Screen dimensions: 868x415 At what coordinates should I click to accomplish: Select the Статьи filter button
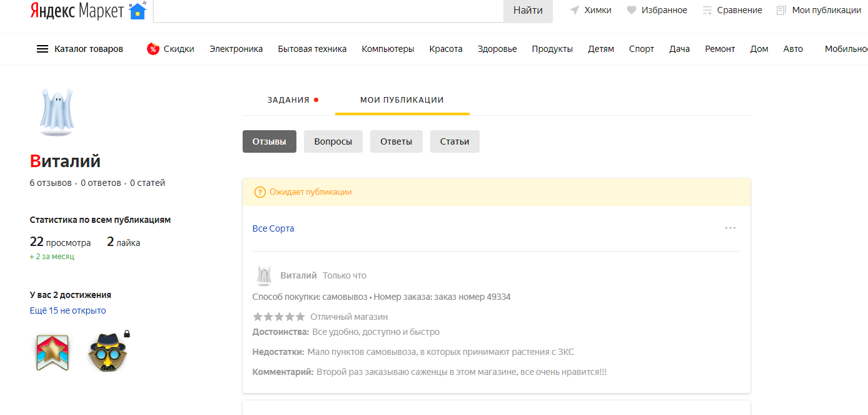455,141
